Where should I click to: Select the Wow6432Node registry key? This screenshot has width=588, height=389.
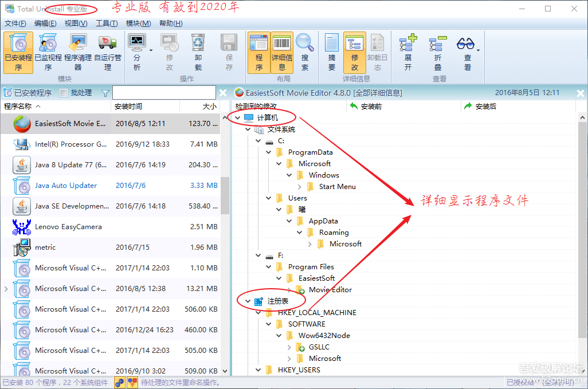click(324, 335)
